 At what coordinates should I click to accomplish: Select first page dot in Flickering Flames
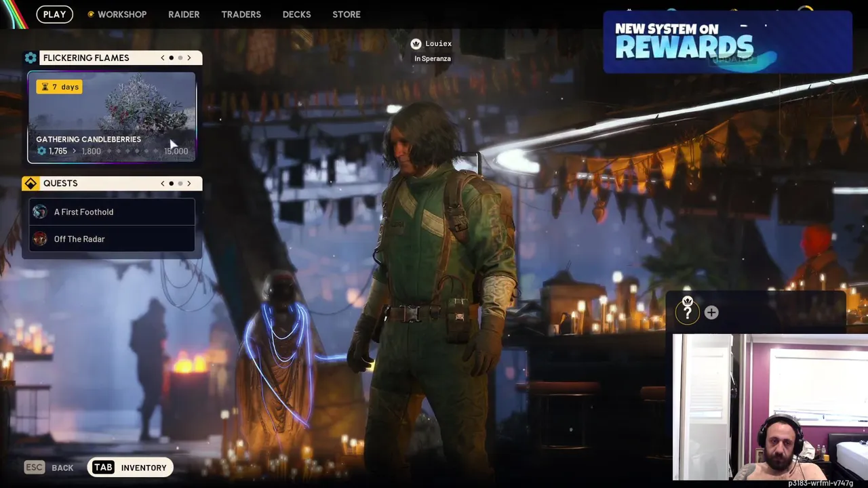click(x=172, y=58)
